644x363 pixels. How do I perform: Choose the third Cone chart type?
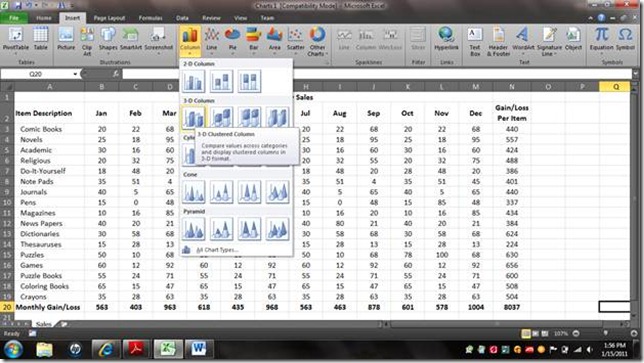[249, 192]
